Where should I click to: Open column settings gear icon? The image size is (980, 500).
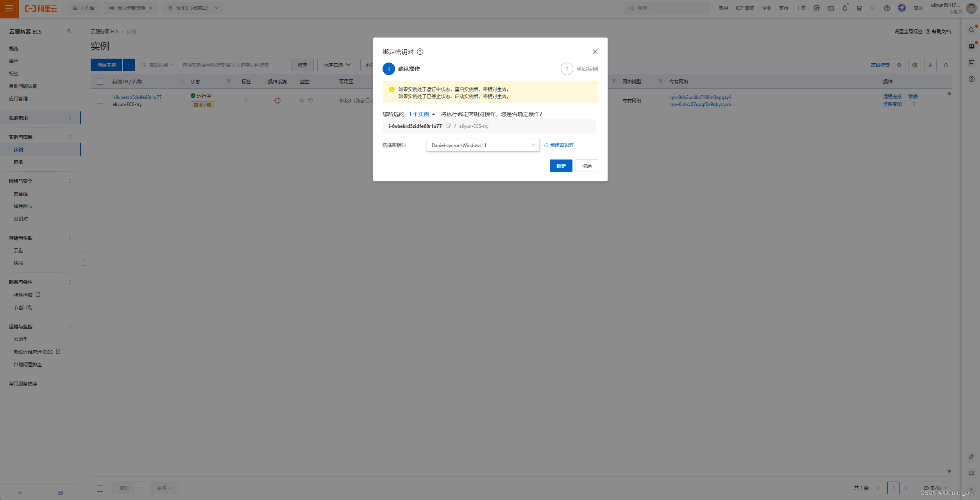[x=914, y=65]
